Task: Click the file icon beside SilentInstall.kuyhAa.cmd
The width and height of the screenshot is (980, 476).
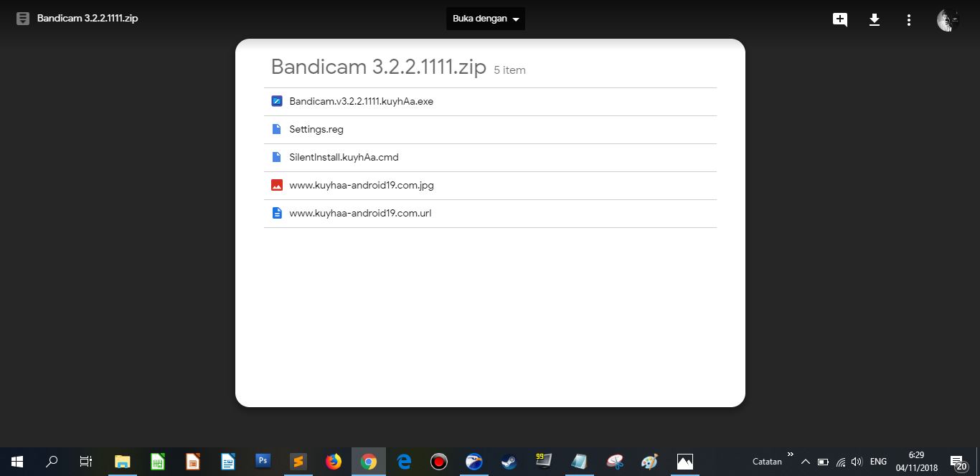Action: 277,157
